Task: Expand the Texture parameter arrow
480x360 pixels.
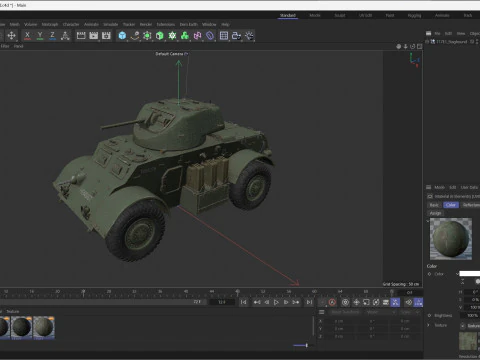Action: (429, 325)
